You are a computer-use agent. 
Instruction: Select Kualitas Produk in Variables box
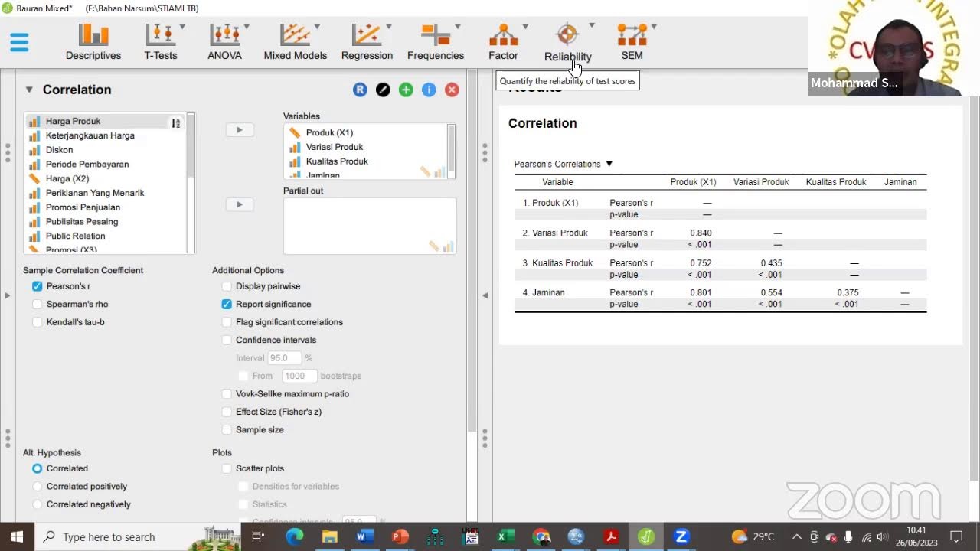(365, 161)
